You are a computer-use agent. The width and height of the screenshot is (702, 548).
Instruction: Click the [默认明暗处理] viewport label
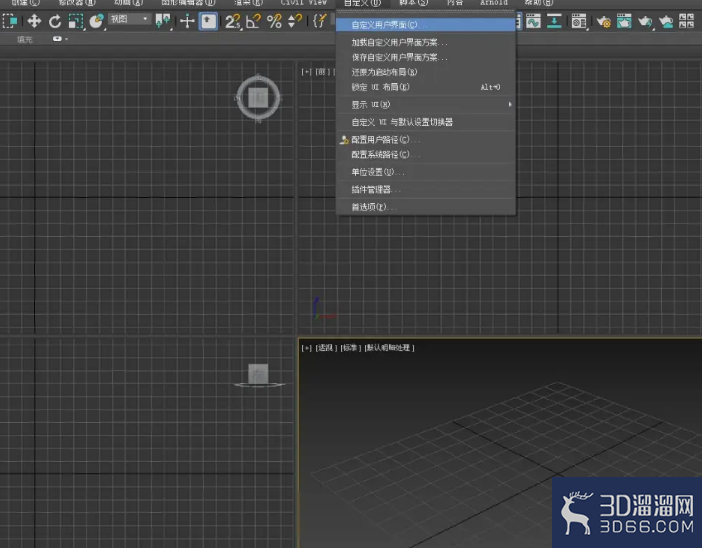(x=390, y=348)
